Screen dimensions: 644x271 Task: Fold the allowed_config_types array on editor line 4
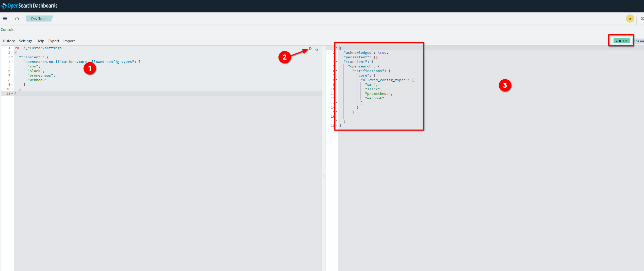coord(12,62)
